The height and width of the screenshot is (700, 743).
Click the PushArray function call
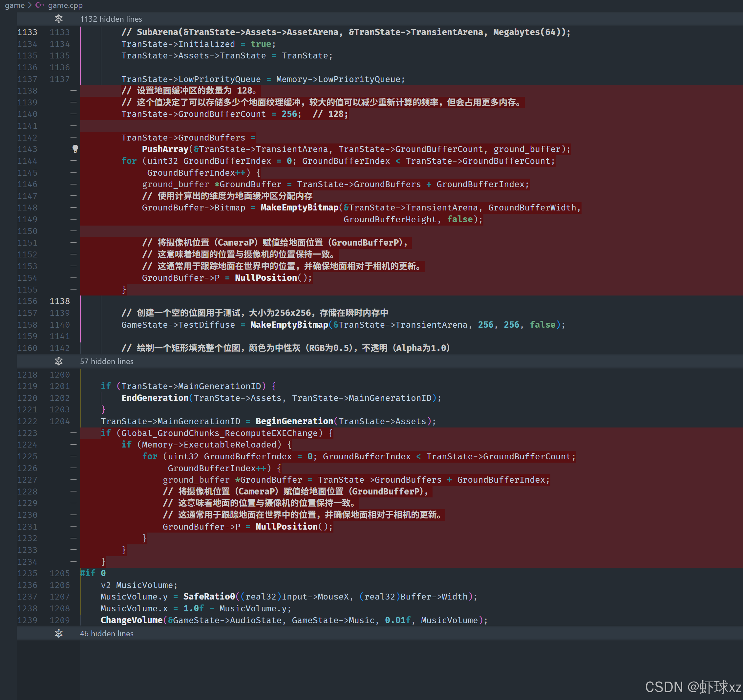165,149
